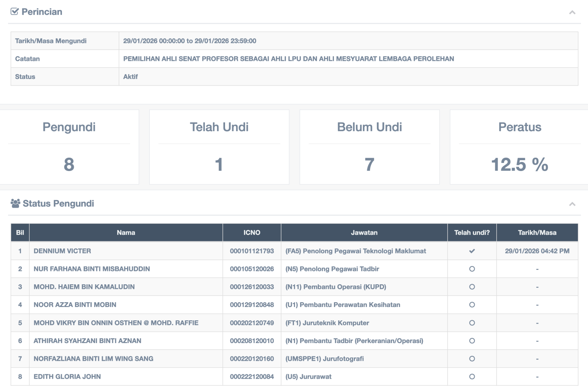Click the Status Pengundi group icon
The image size is (588, 392).
pyautogui.click(x=15, y=203)
